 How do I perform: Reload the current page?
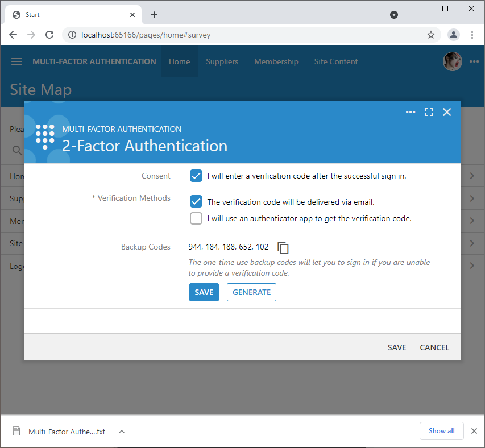[x=49, y=35]
